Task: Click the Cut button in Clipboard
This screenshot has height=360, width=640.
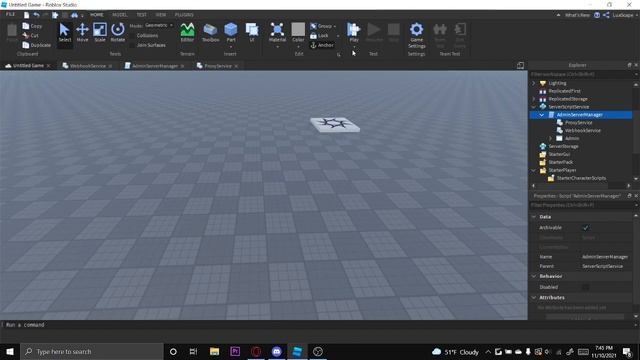Action: 31,36
